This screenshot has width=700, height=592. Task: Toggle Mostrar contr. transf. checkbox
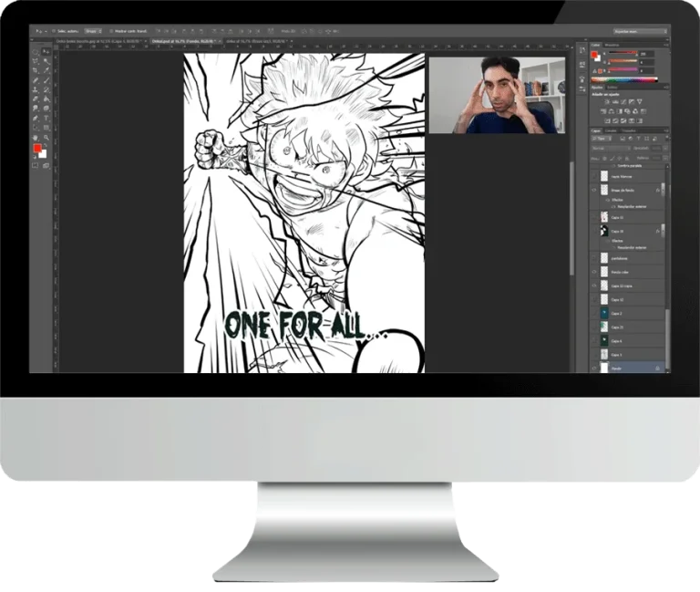111,31
